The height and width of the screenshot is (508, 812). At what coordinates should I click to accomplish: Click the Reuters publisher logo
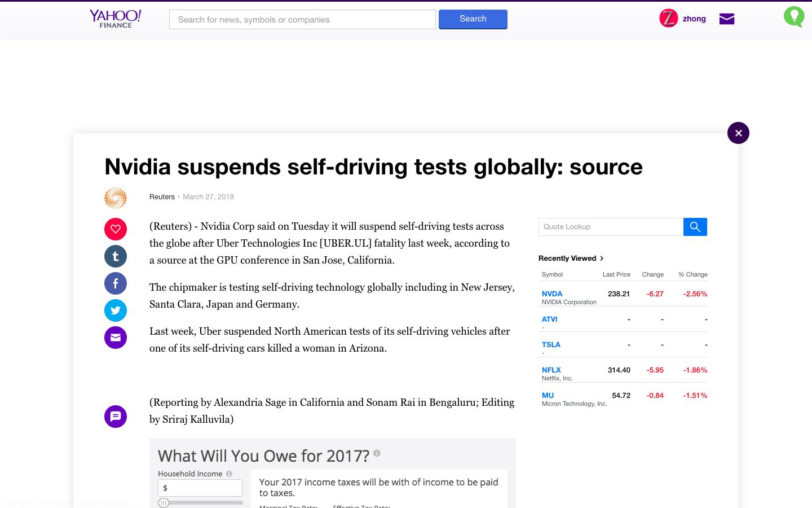(x=116, y=198)
